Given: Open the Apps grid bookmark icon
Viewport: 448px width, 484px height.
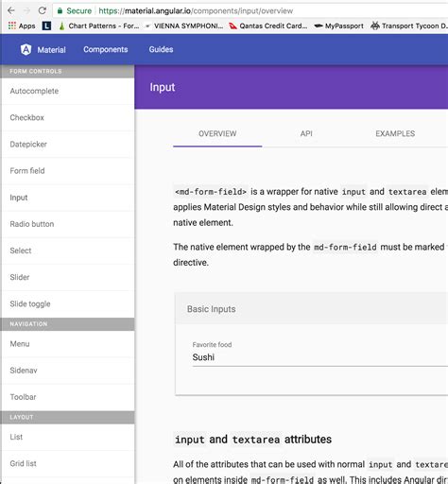Looking at the screenshot, I should (x=12, y=26).
